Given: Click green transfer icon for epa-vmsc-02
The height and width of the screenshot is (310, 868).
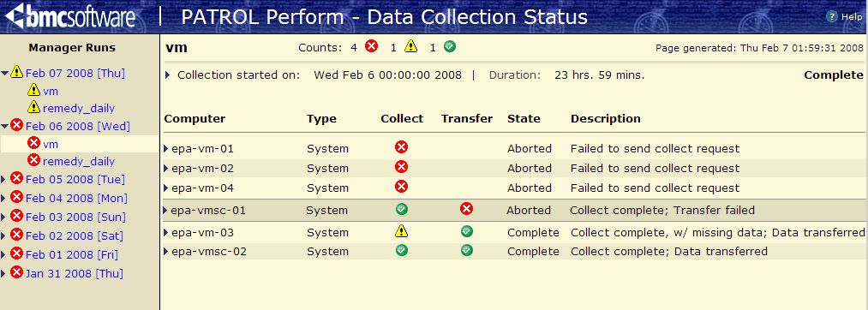Looking at the screenshot, I should [467, 250].
